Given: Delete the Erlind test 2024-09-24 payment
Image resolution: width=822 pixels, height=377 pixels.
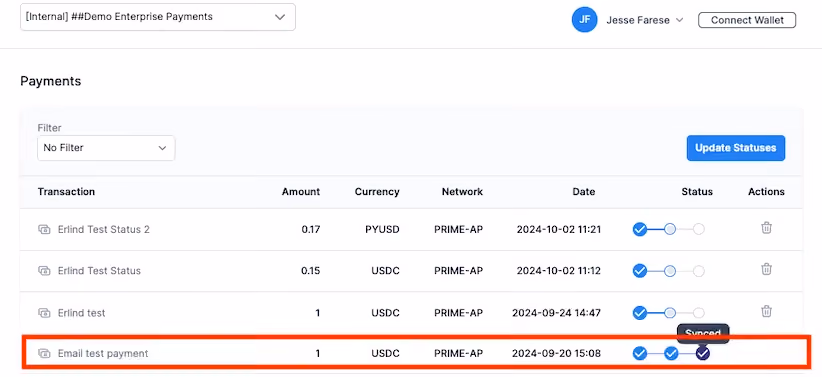Looking at the screenshot, I should [766, 311].
